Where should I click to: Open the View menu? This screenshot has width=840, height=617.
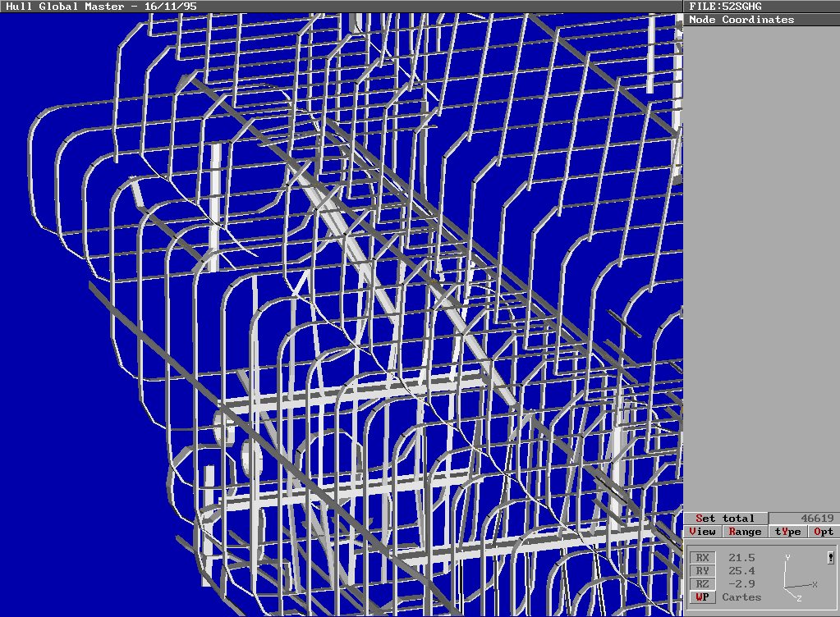pos(702,531)
